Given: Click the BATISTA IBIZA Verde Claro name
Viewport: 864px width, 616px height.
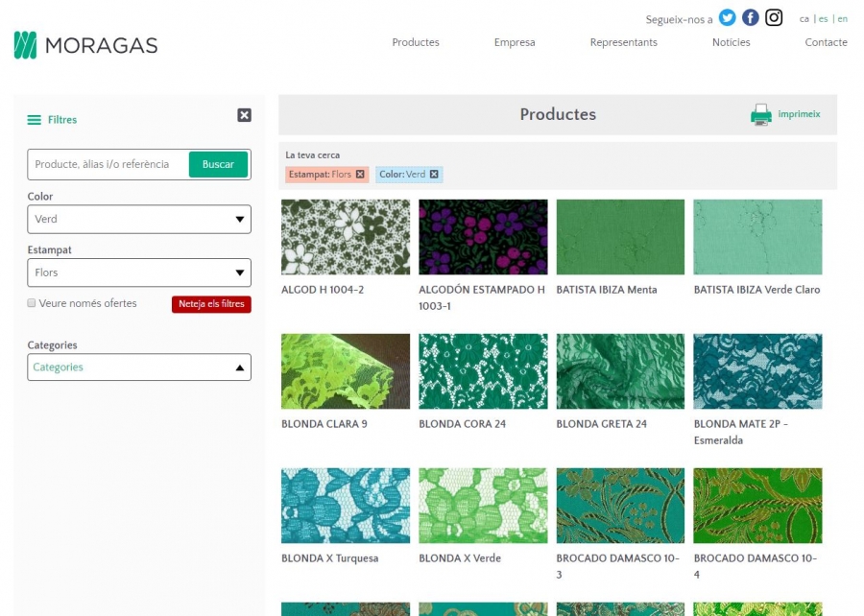Looking at the screenshot, I should pyautogui.click(x=757, y=290).
